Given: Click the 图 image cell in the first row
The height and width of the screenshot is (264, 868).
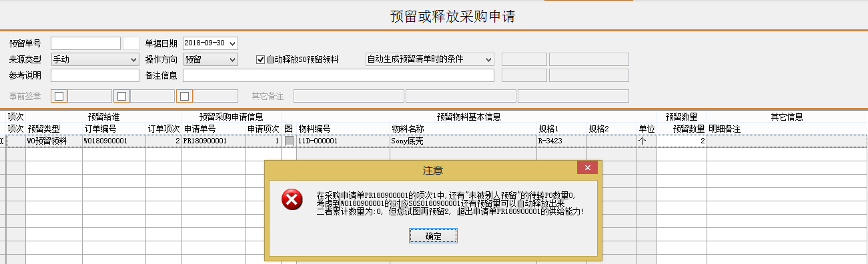Looking at the screenshot, I should (x=289, y=141).
